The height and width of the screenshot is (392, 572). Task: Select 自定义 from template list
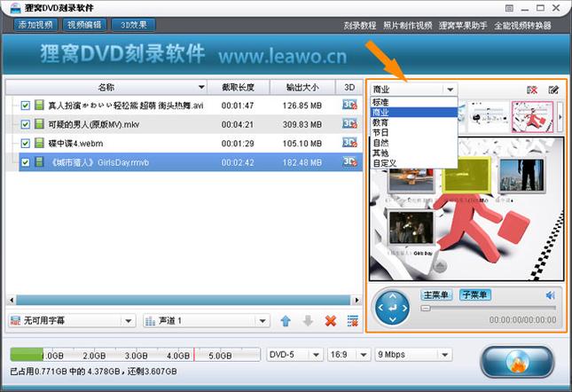tap(413, 163)
